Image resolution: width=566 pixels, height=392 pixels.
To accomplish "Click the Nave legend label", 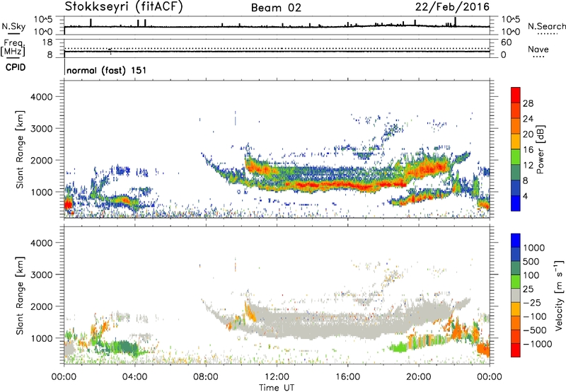I will coord(538,50).
